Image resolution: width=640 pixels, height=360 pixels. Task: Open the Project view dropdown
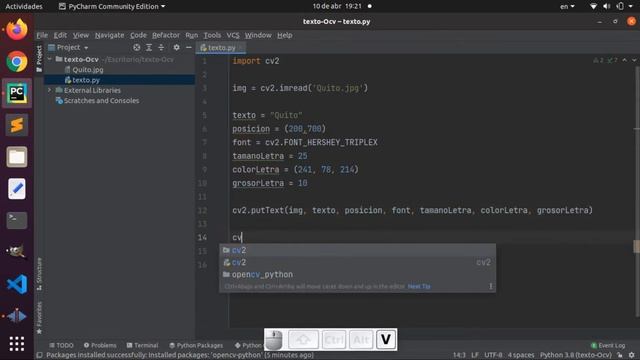(x=68, y=47)
